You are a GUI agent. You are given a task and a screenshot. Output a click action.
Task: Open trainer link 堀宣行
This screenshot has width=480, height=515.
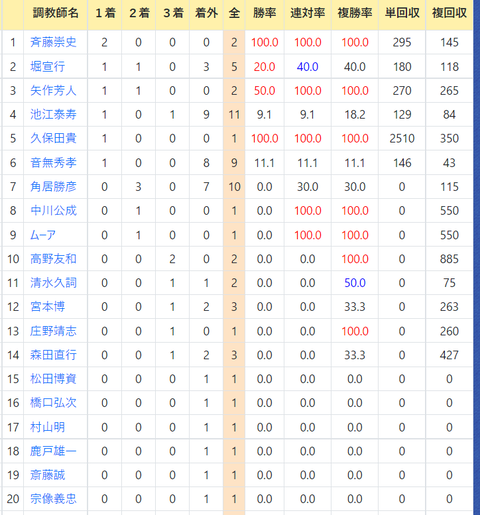click(x=47, y=67)
